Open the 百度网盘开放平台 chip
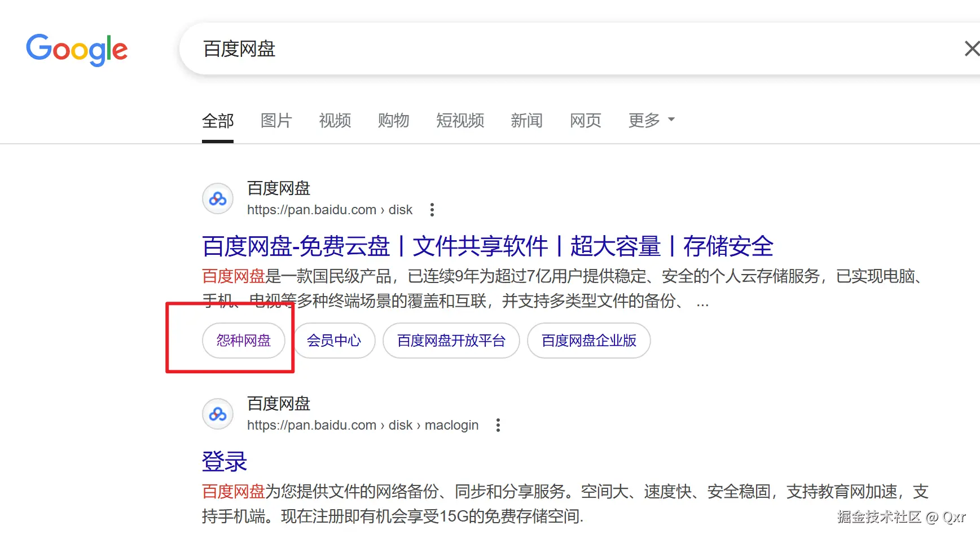This screenshot has width=980, height=539. click(451, 341)
